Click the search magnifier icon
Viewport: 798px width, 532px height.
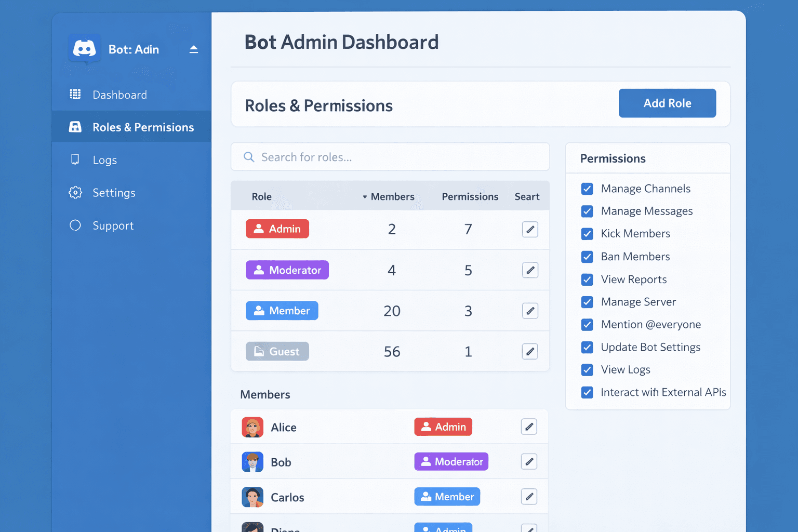coord(249,157)
